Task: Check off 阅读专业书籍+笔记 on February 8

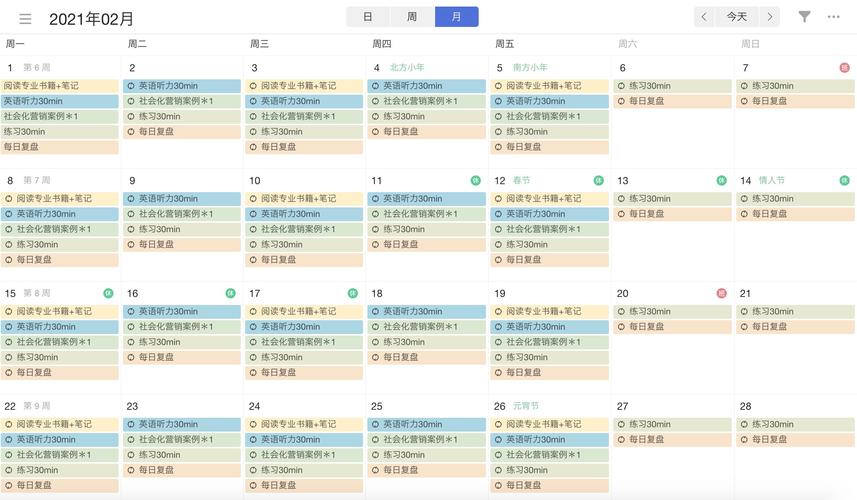Action: (x=8, y=198)
